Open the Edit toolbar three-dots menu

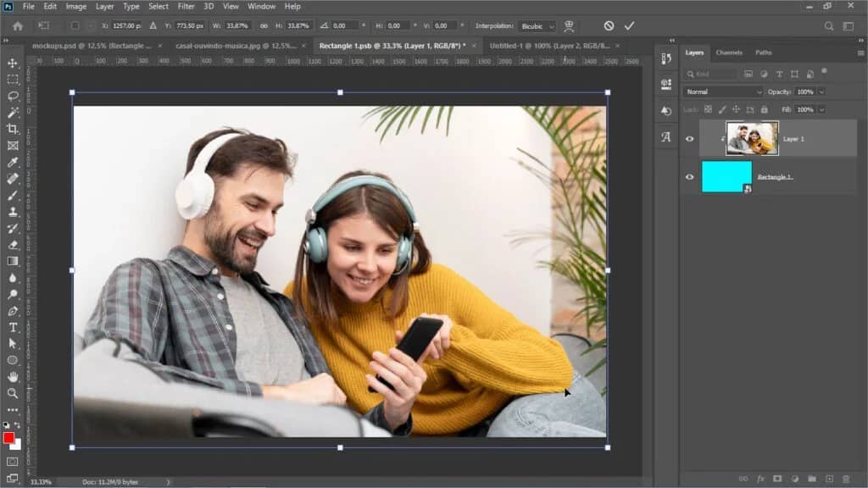(x=13, y=410)
